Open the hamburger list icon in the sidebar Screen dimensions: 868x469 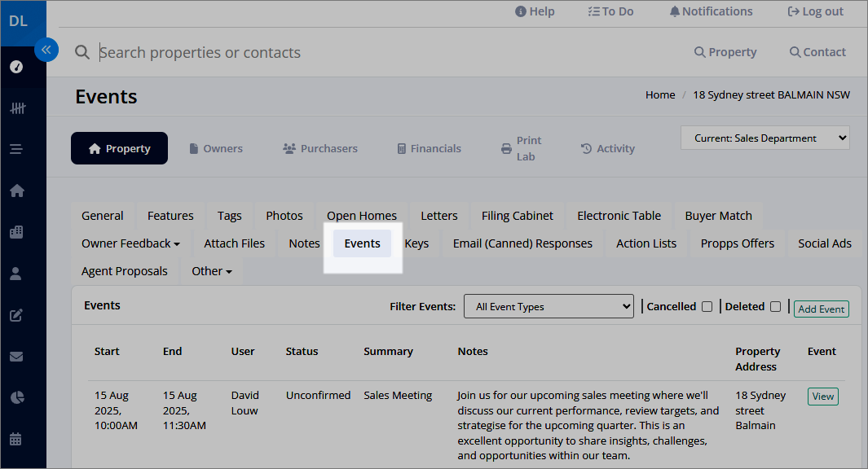tap(16, 149)
